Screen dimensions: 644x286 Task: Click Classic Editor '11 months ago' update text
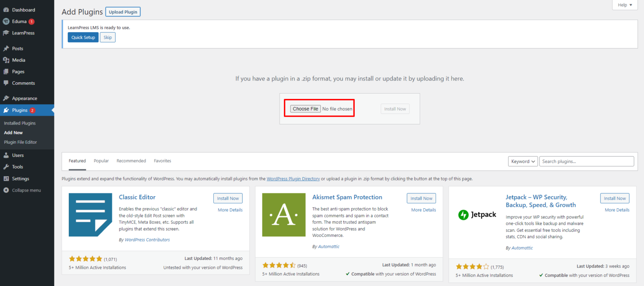click(x=228, y=259)
